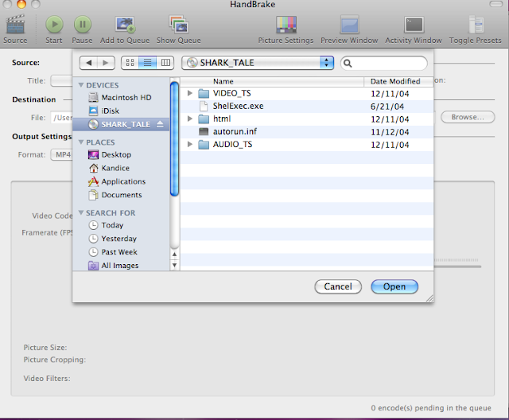Click the orange minimize window button
Image resolution: width=509 pixels, height=420 pixels.
tap(21, 4)
